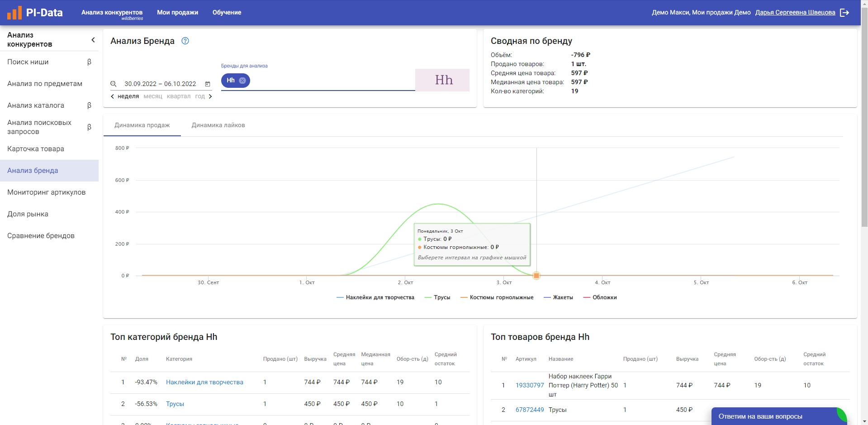Sort top products table by Название column

tap(561, 359)
